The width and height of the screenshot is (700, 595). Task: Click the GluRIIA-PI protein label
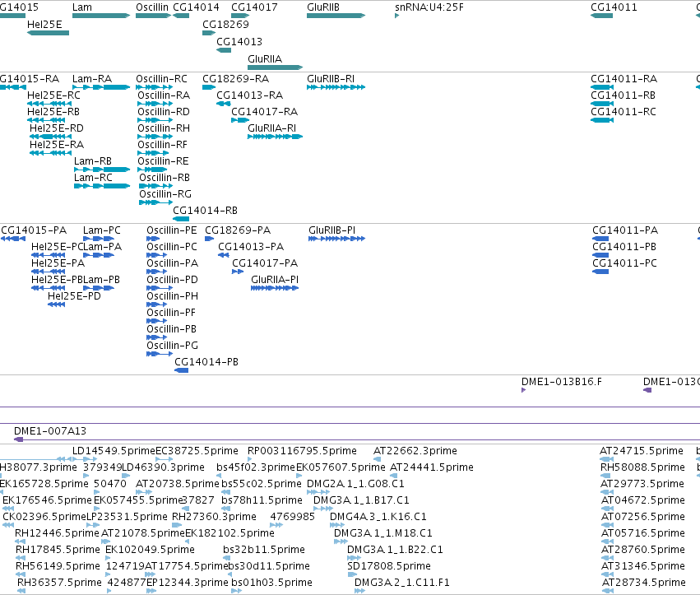click(x=275, y=280)
